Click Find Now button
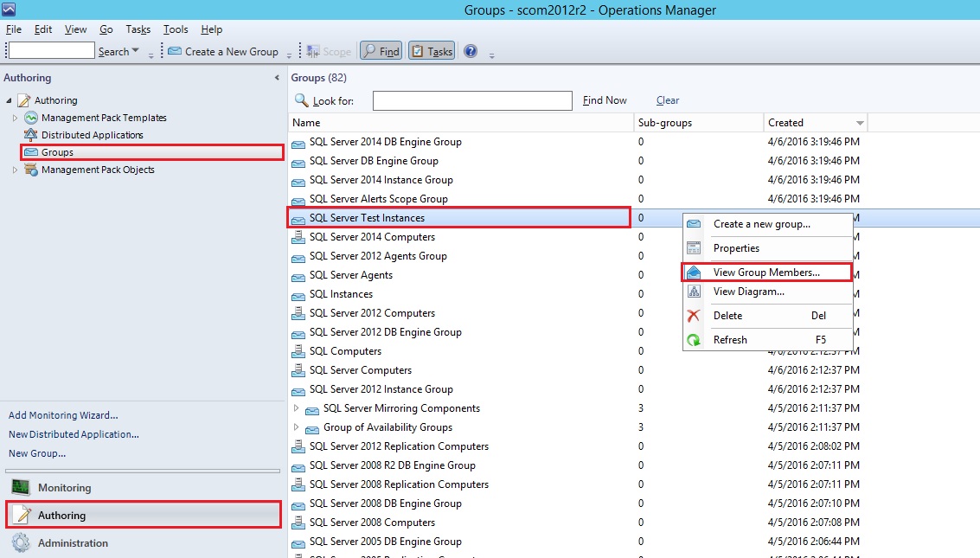This screenshot has height=558, width=980. pyautogui.click(x=605, y=100)
